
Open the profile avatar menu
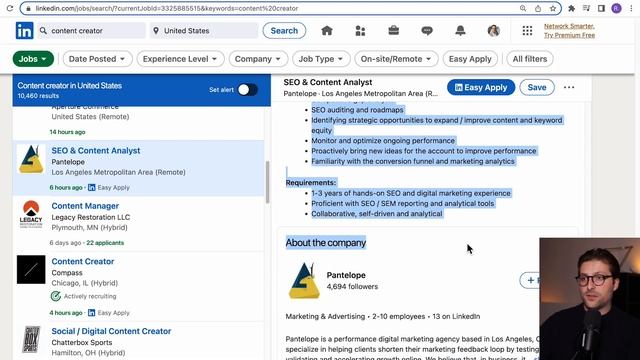point(493,31)
